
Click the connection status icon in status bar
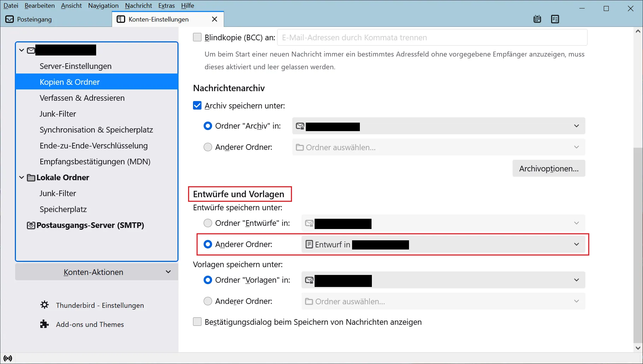(x=8, y=358)
